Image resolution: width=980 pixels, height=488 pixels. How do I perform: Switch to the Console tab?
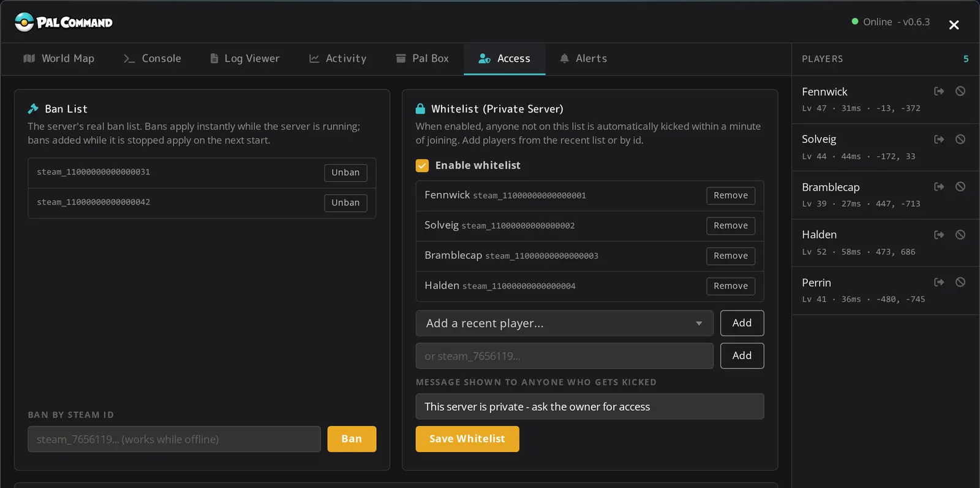tap(153, 59)
